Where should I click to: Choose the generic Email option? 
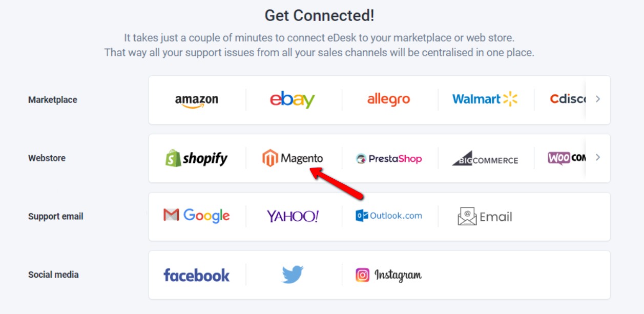485,216
